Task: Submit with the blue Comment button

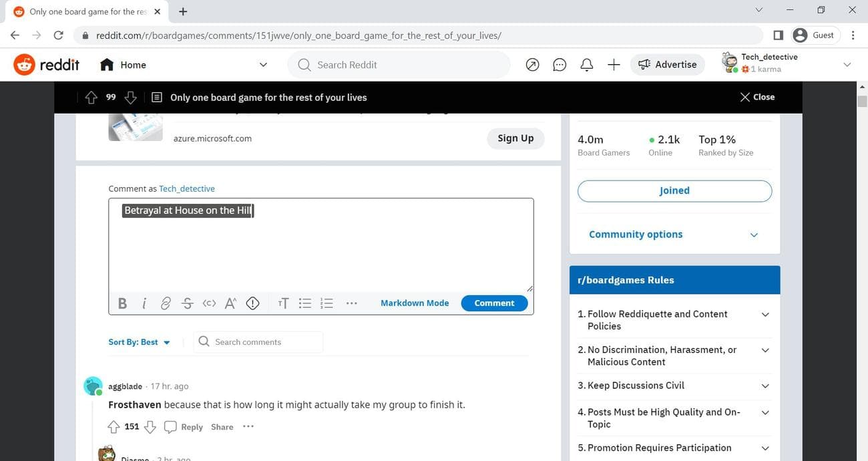Action: tap(494, 303)
